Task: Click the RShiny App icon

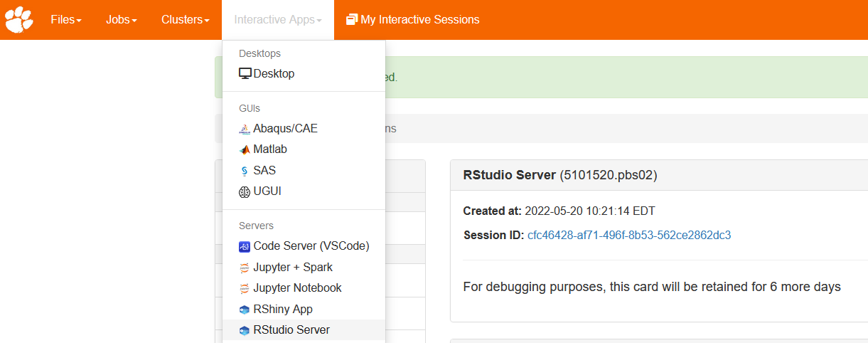Action: tap(245, 310)
